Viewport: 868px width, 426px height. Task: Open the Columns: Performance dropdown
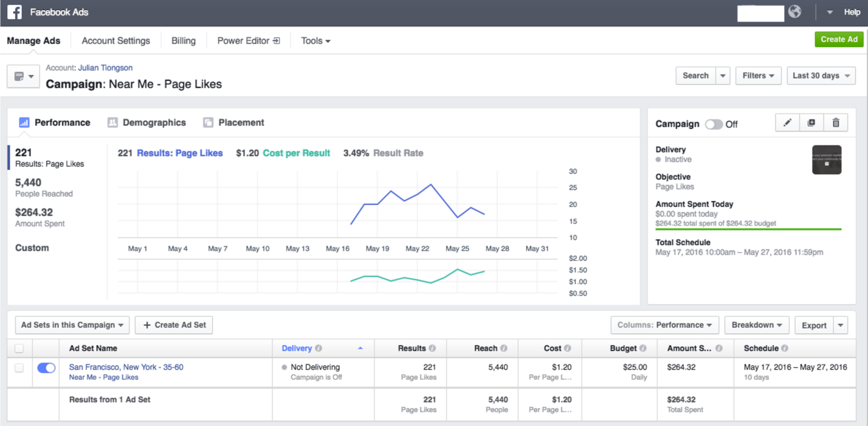pyautogui.click(x=665, y=325)
